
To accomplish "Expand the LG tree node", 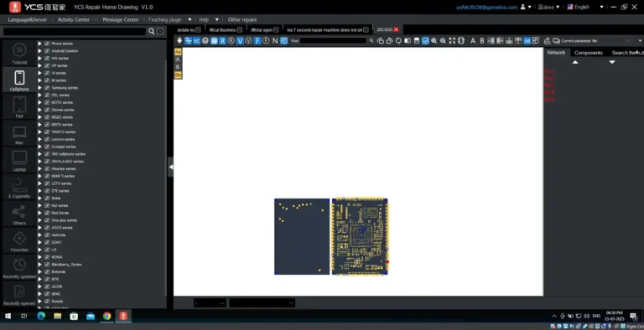I will pyautogui.click(x=40, y=250).
